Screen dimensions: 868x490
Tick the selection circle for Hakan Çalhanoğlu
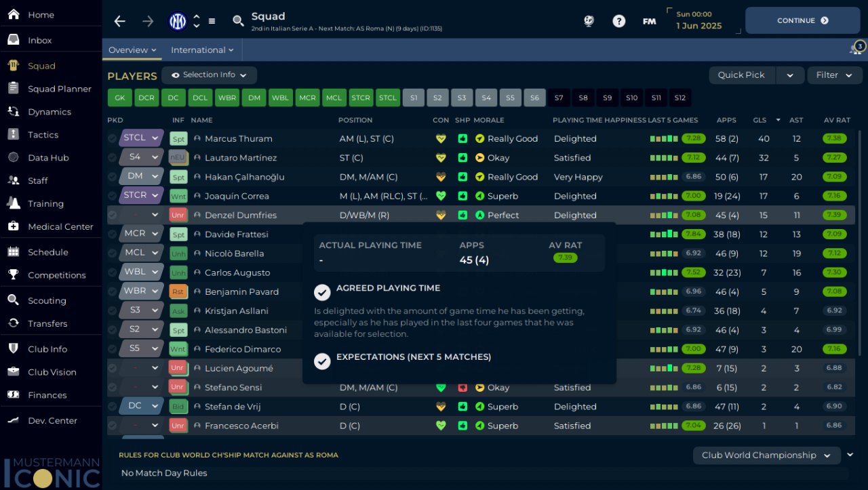coord(112,177)
